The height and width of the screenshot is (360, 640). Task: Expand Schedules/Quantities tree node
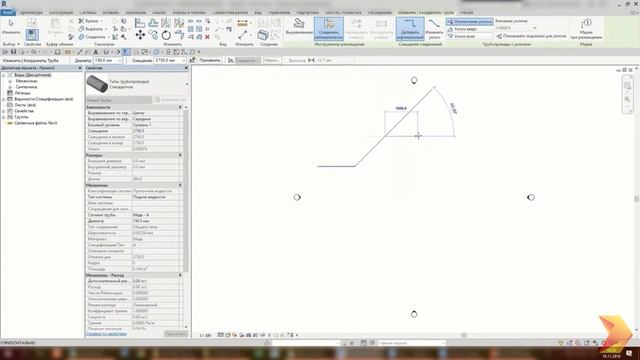click(x=4, y=99)
